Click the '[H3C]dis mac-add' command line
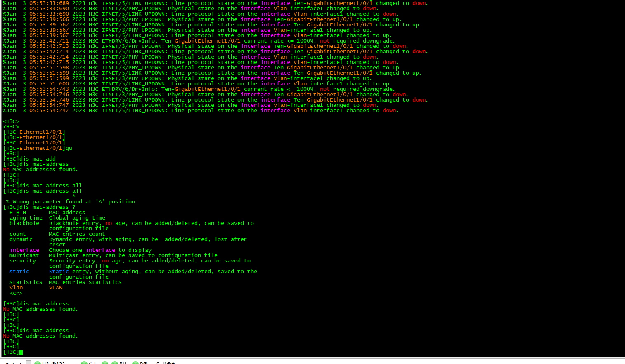625x364 pixels. coord(29,159)
